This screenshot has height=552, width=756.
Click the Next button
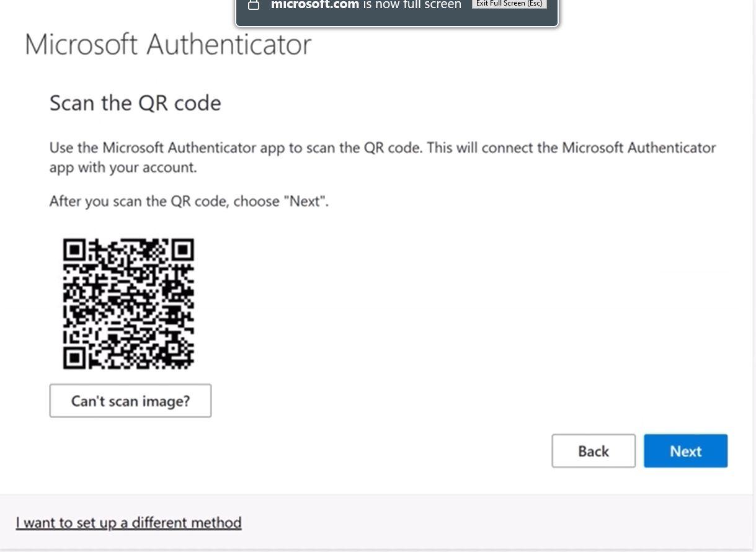[685, 451]
